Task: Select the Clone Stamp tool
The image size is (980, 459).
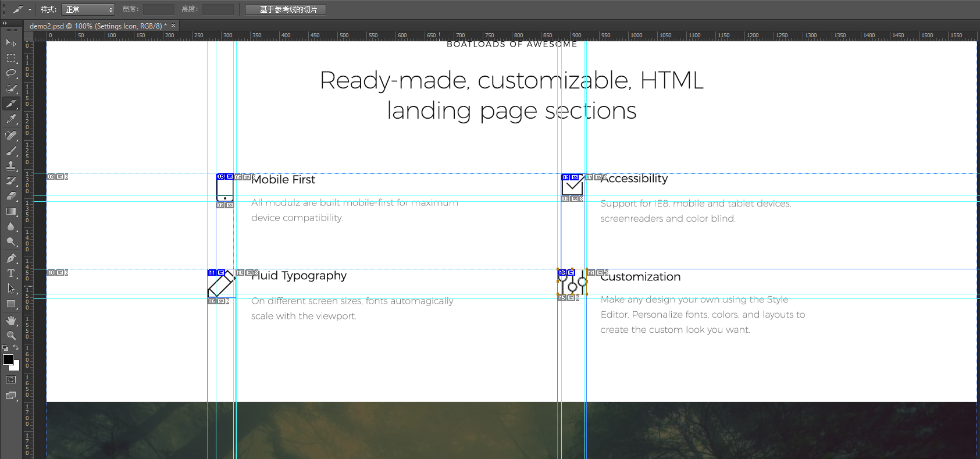Action: click(11, 166)
